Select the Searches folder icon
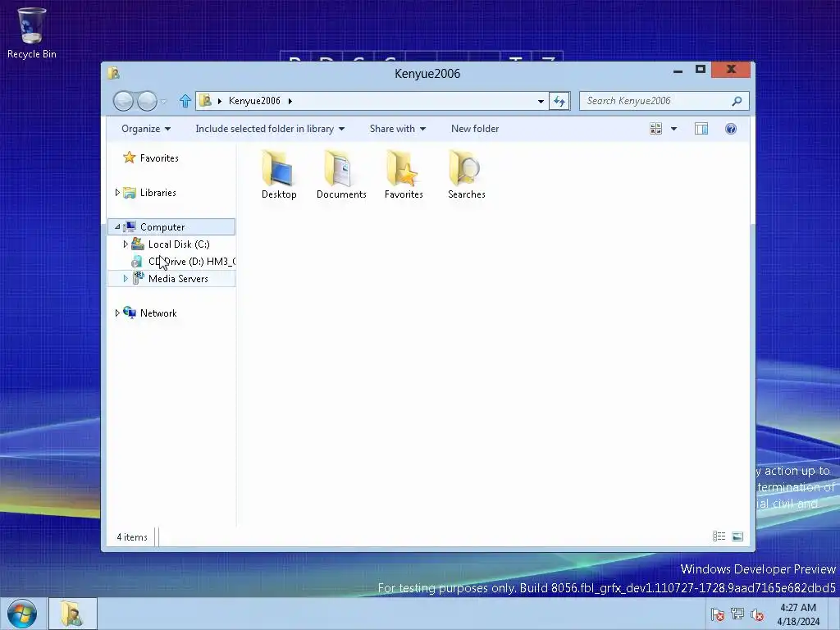This screenshot has width=840, height=630. tap(466, 175)
